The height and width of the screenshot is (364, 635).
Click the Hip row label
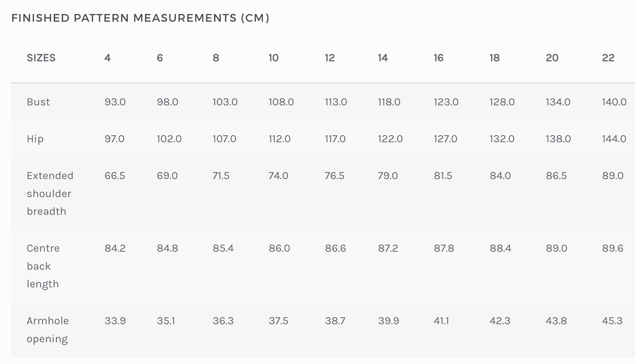(x=35, y=139)
